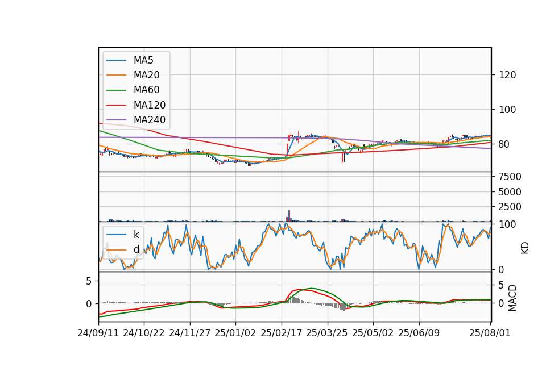Click the 25/02/17 date tick label
Viewport: 546px width, 392px height.
coord(282,333)
